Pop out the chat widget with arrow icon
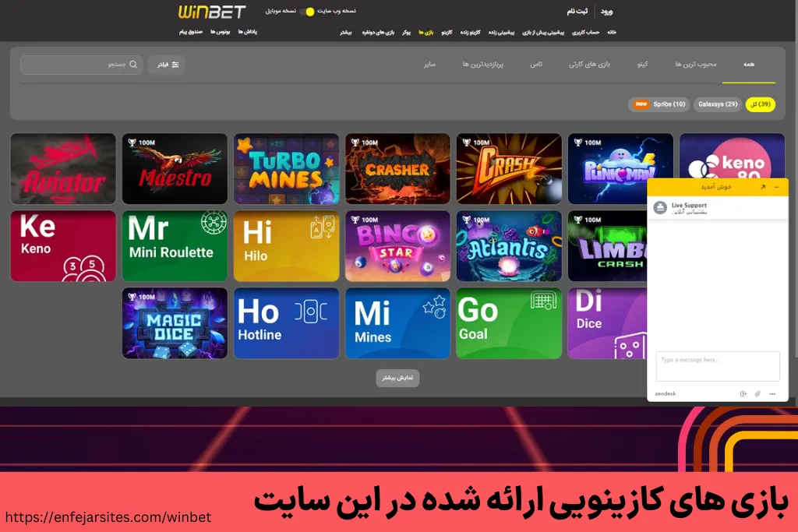 (x=762, y=187)
